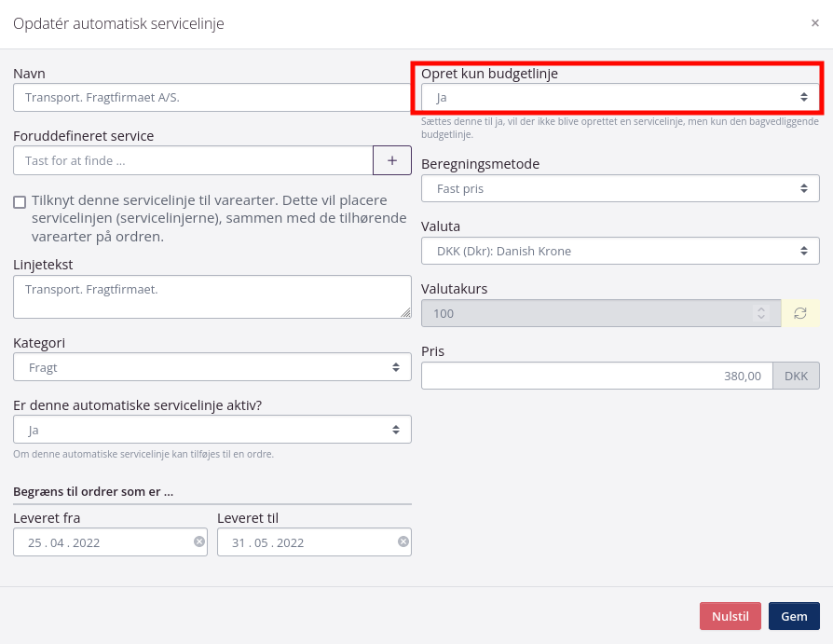This screenshot has height=644, width=833.
Task: Click the plus icon beside Foruddefineret service
Action: click(x=392, y=160)
